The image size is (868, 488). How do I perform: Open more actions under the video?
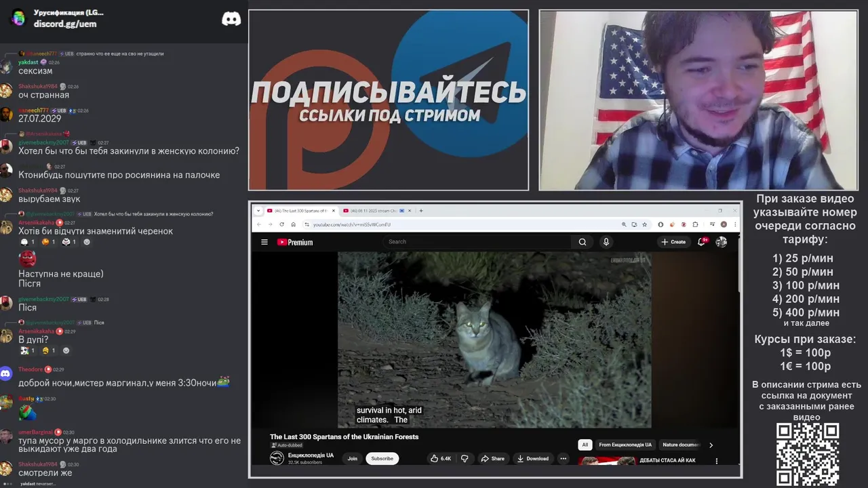point(563,459)
